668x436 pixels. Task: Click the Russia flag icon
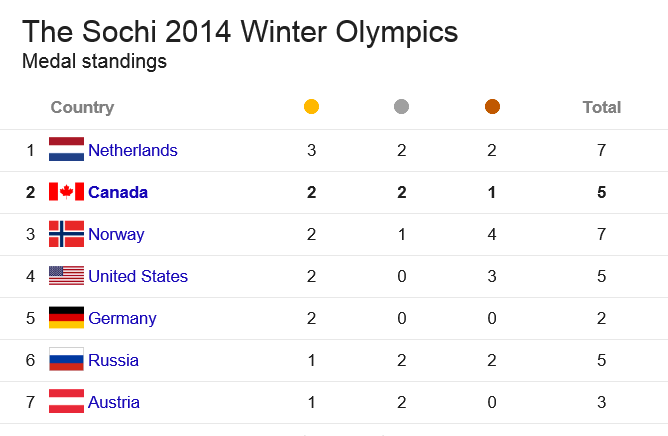pyautogui.click(x=66, y=359)
